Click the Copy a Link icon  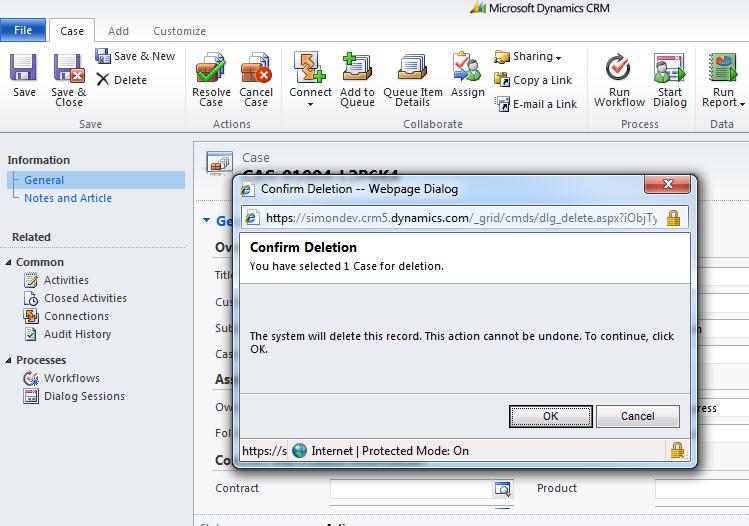pos(502,79)
